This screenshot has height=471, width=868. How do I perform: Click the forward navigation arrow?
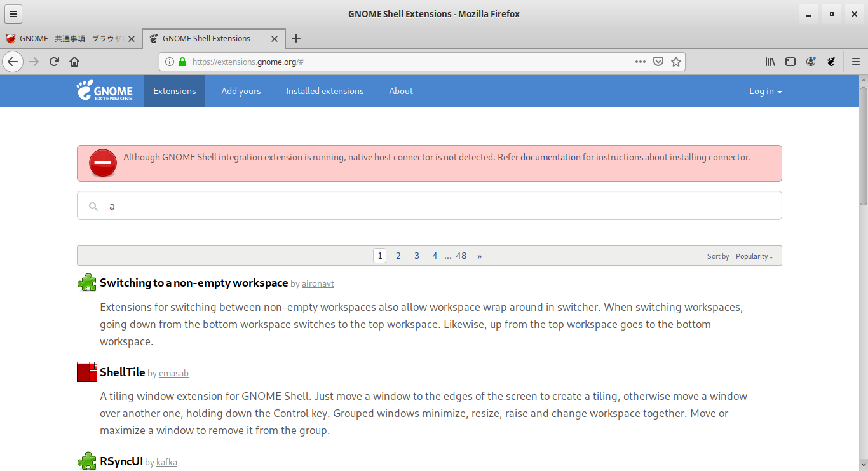34,62
